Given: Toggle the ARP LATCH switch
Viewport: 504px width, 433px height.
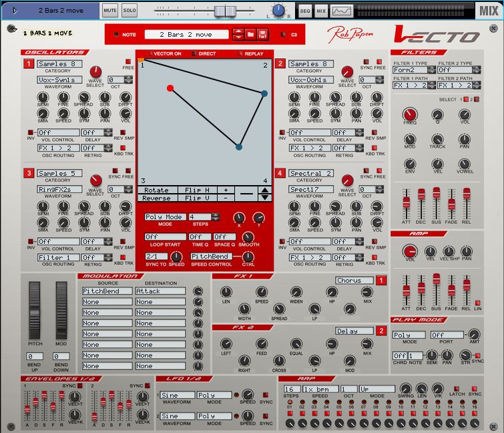Looking at the screenshot, I should [x=457, y=389].
